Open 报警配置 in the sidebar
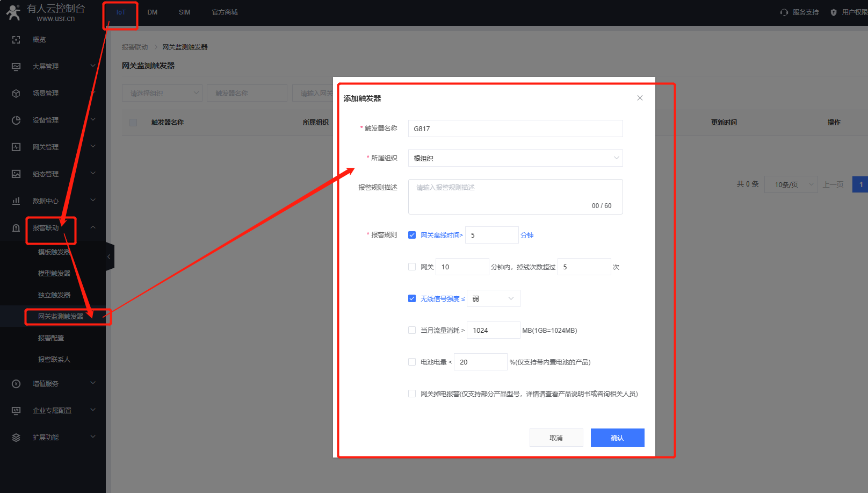 51,338
